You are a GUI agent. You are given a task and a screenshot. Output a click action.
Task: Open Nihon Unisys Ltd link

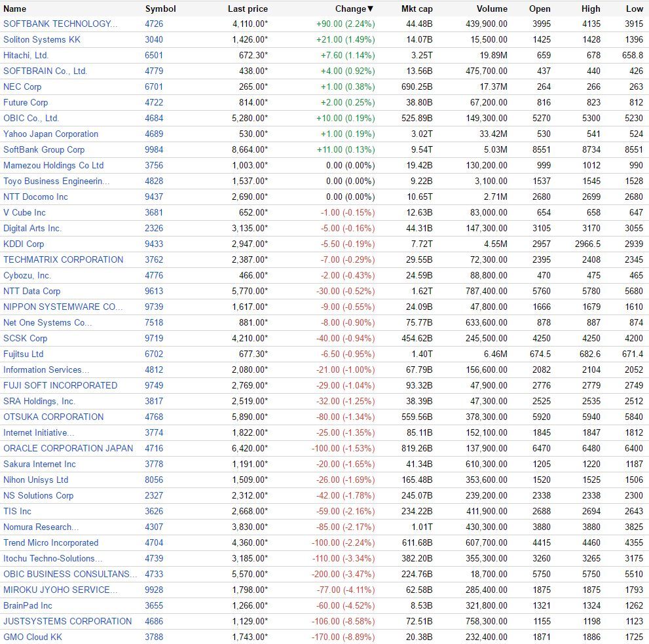[35, 480]
